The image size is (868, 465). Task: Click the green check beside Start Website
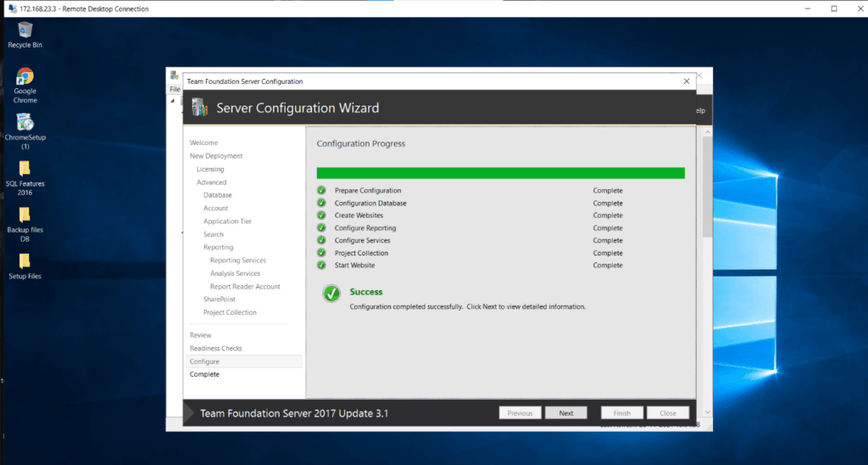pos(321,265)
